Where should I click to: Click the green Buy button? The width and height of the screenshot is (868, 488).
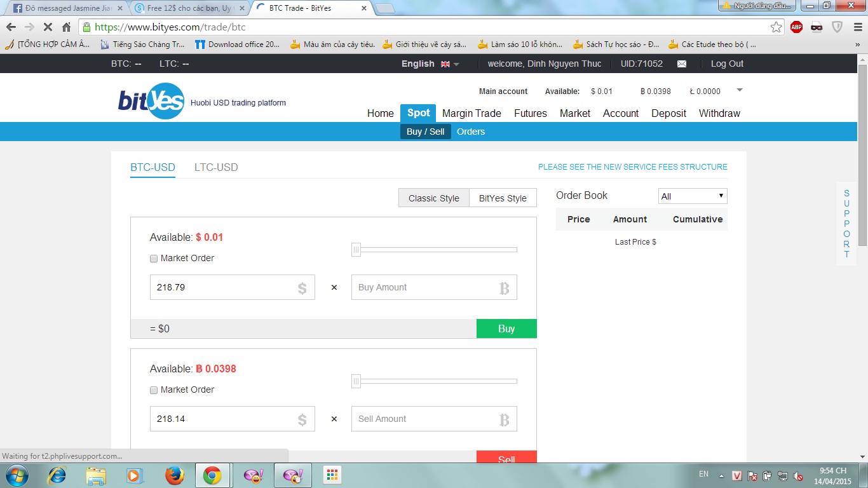506,329
